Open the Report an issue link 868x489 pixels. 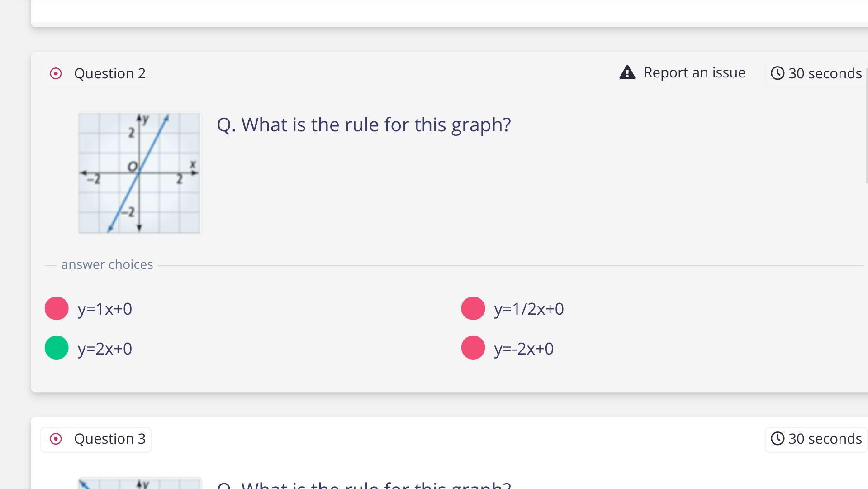pyautogui.click(x=694, y=72)
